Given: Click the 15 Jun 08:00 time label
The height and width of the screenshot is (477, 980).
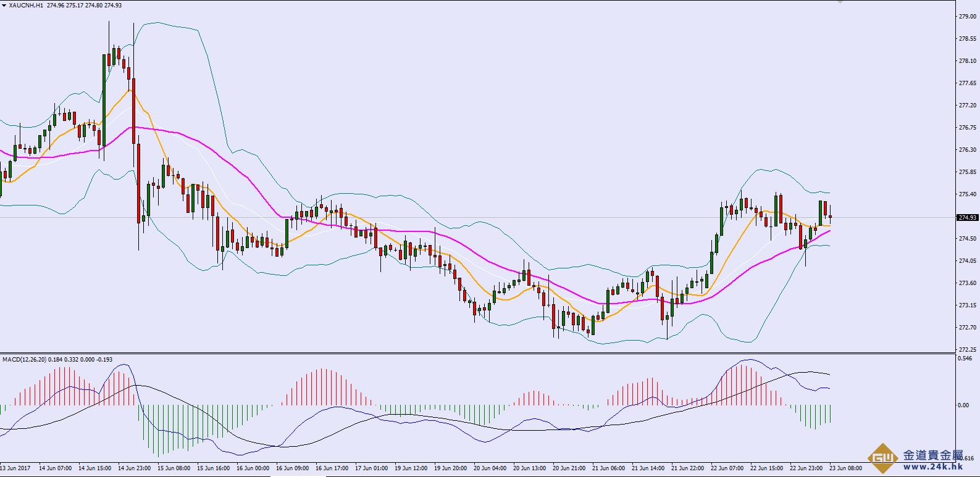Looking at the screenshot, I should tap(174, 468).
